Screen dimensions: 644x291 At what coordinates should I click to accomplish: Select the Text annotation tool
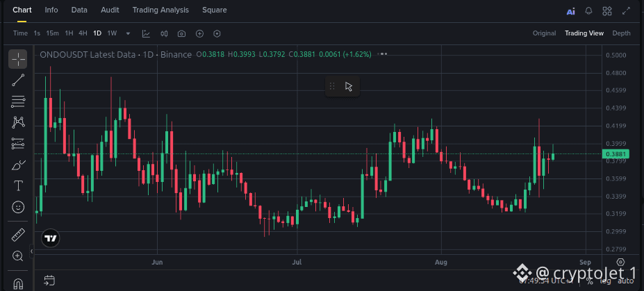pyautogui.click(x=18, y=186)
